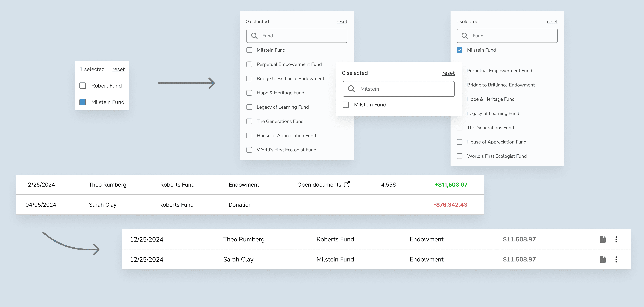Select World's First Ecologist Fund in 1 selected panel
Screen dimensions: 644x307
[x=460, y=156]
